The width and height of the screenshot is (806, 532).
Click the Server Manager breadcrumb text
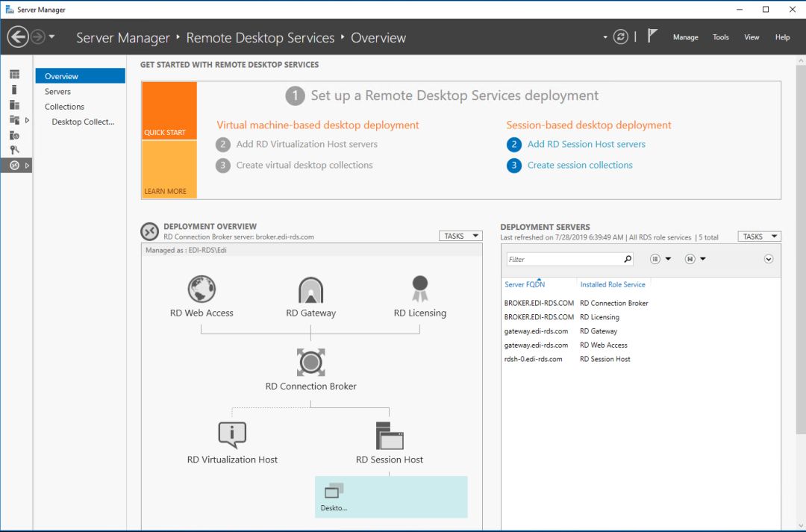tap(123, 37)
